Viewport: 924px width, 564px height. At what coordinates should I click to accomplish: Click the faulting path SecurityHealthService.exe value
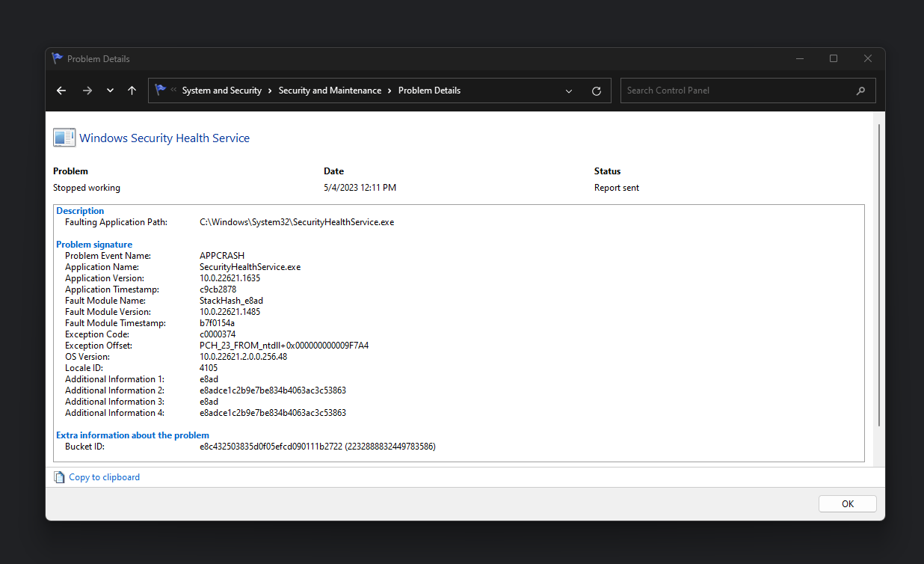pos(297,222)
